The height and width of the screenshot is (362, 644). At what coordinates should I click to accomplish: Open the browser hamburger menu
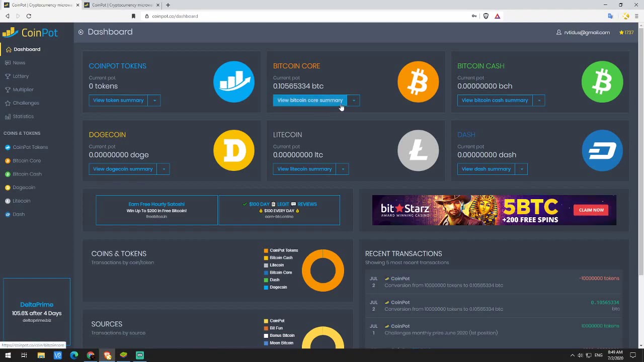(x=636, y=16)
